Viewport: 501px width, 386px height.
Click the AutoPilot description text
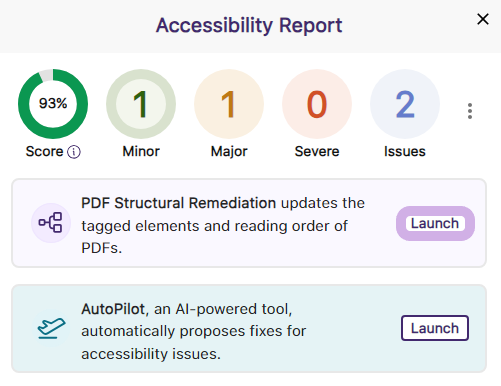click(x=194, y=331)
